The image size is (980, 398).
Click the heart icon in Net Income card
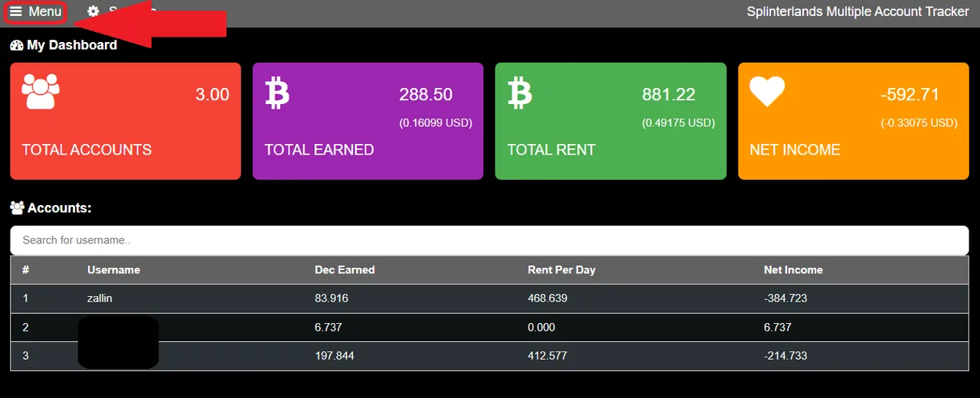(767, 92)
